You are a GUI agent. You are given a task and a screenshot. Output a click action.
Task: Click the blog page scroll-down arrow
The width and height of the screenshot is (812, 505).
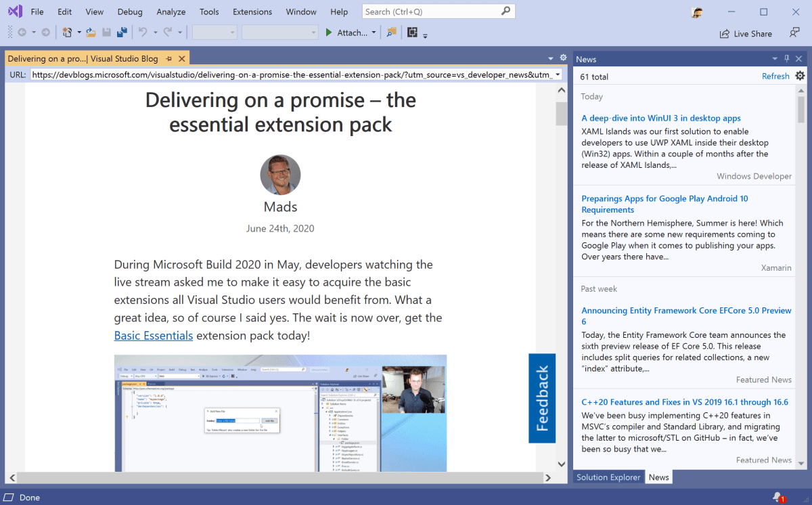coord(561,464)
